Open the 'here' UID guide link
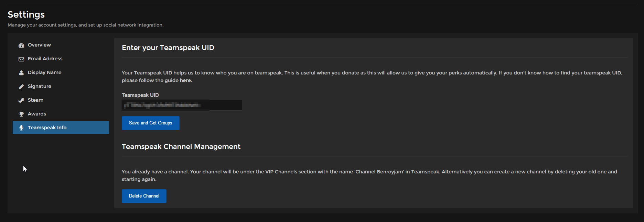This screenshot has width=644, height=222. 185,80
